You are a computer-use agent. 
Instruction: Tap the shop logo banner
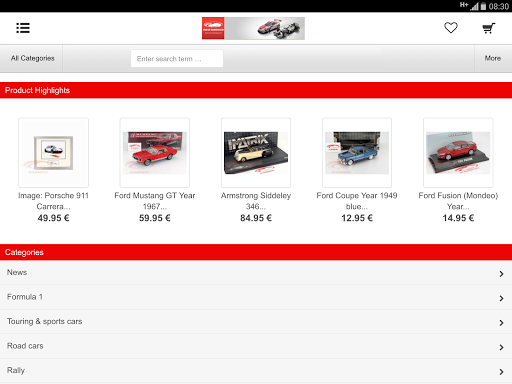253,28
